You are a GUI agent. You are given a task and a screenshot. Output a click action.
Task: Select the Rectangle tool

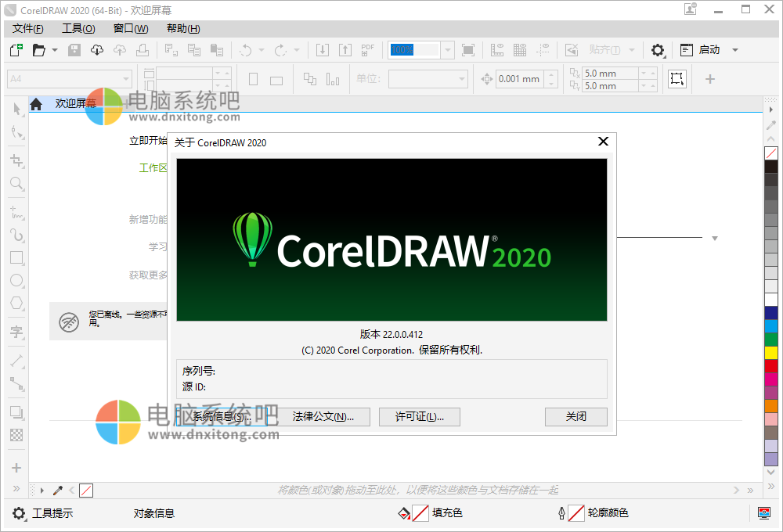click(17, 257)
